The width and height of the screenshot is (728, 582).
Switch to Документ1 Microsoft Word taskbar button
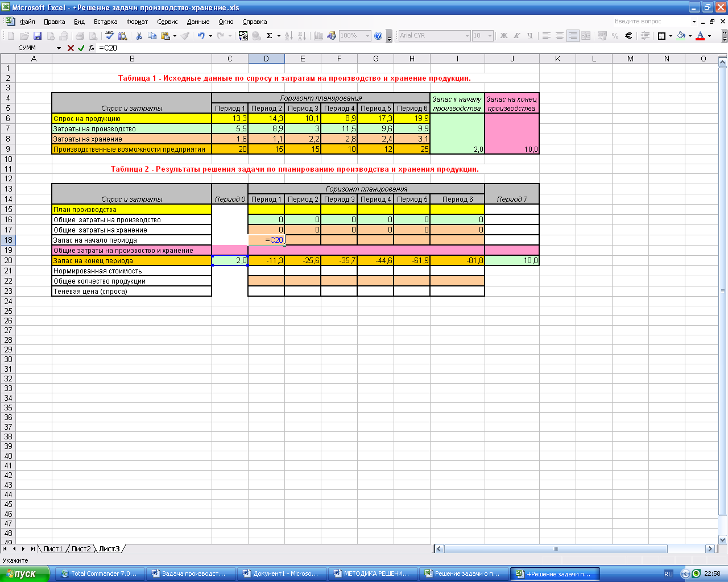(281, 574)
